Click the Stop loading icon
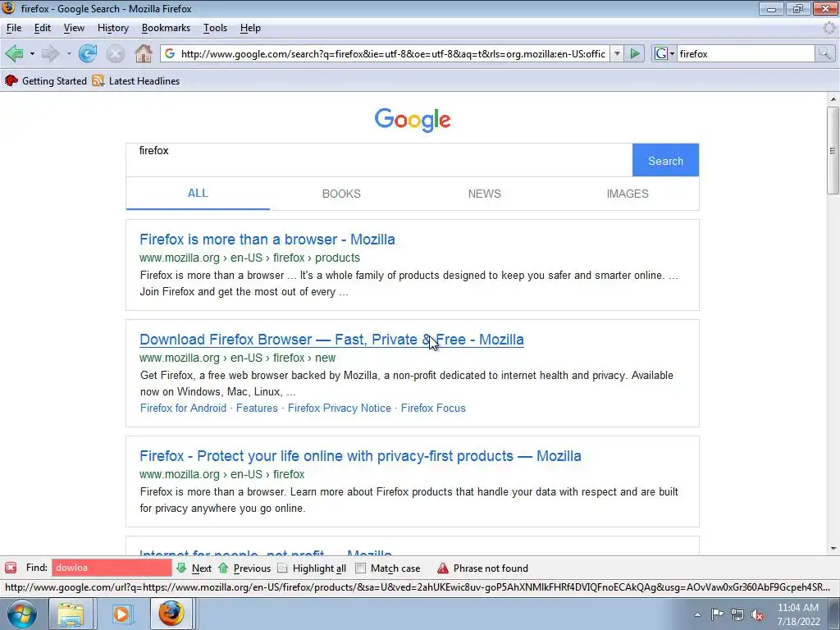This screenshot has width=840, height=630. click(x=115, y=53)
